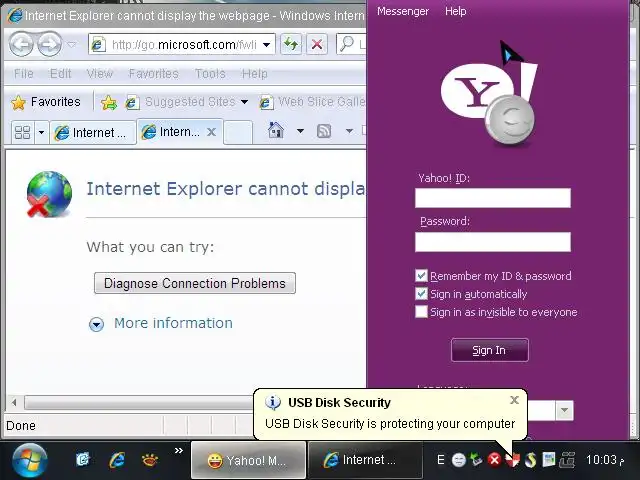Click Yahoo Messenger smiley tray icon
The height and width of the screenshot is (480, 640).
tap(459, 460)
